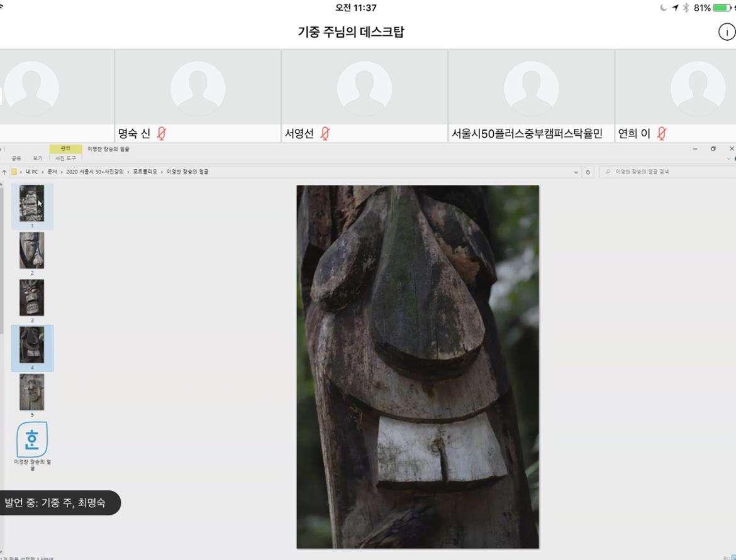Screen dimensions: 736x560
Task: Select image thumbnail number 3
Action: click(x=31, y=298)
